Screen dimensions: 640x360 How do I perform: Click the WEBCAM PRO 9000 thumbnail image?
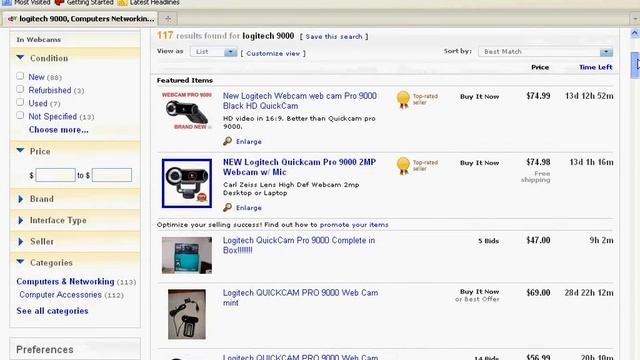187,111
